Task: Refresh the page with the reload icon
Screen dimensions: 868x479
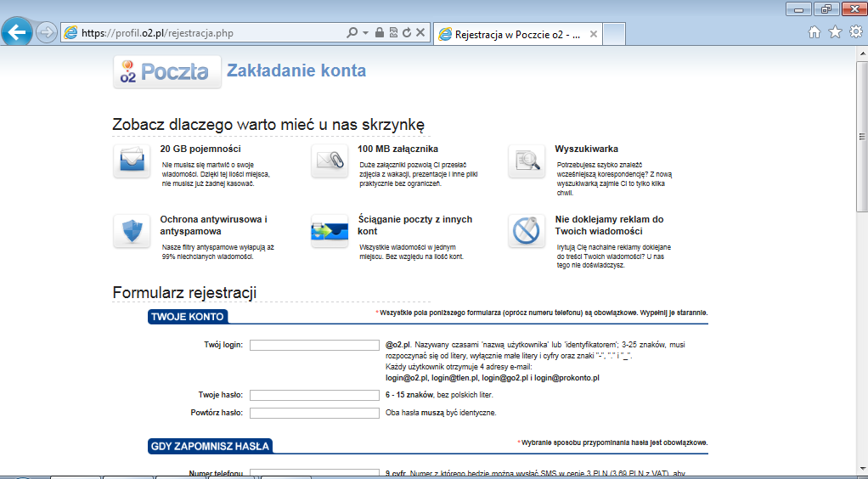Action: (x=407, y=33)
